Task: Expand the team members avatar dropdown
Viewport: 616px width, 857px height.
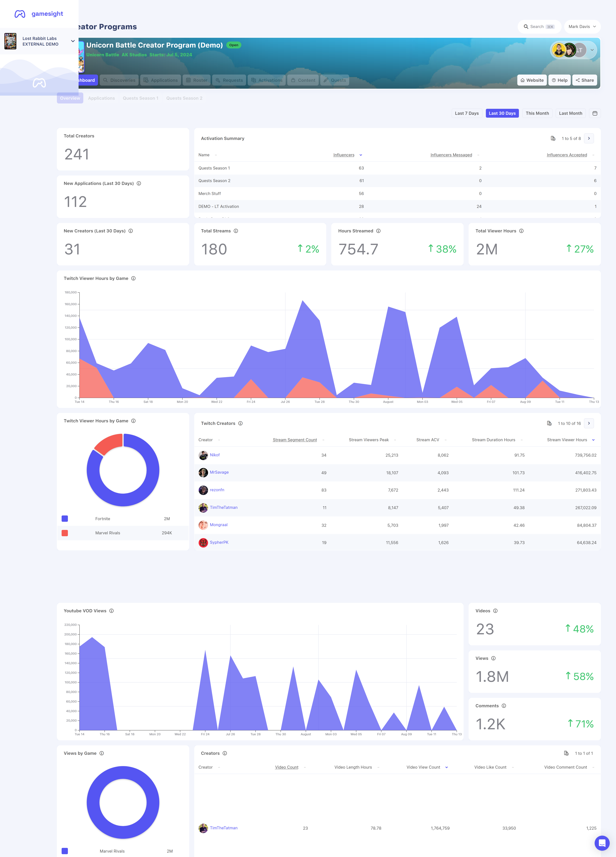Action: coord(592,50)
